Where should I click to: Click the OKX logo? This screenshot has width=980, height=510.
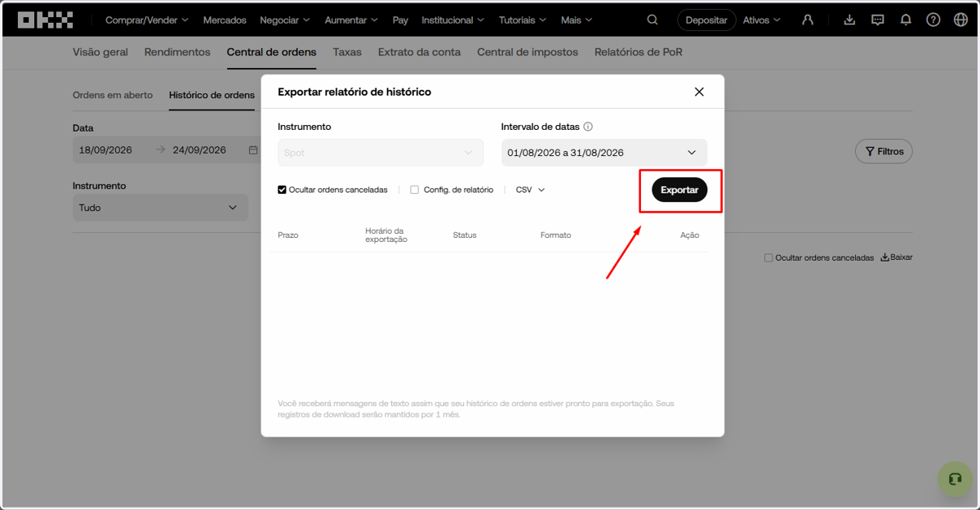click(45, 20)
